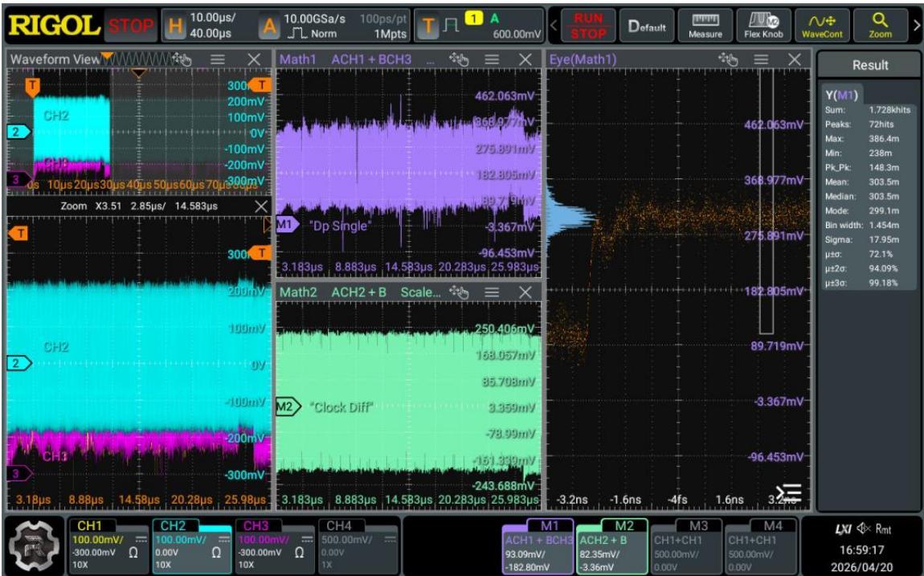Screen dimensions: 924x576
Task: Click the RUN STOP button
Action: (588, 26)
